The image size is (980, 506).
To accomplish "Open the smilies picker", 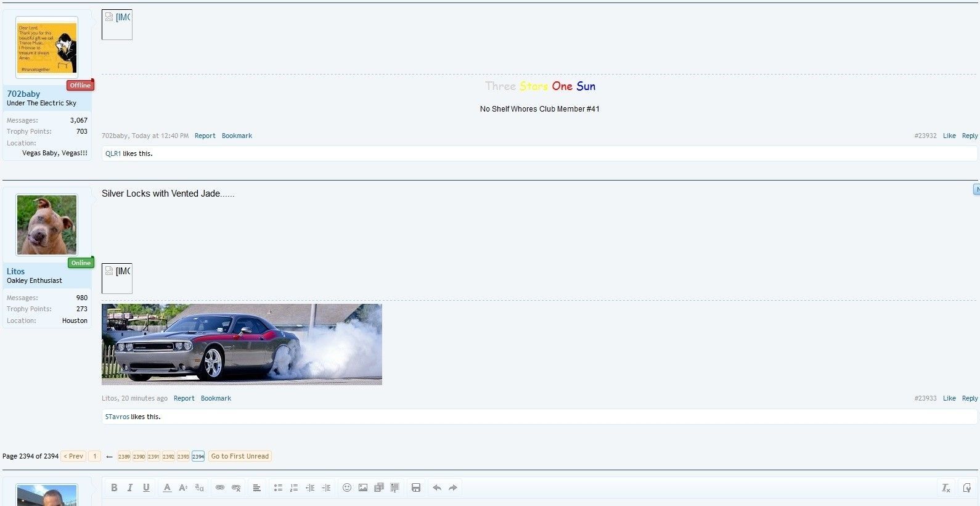I will click(x=347, y=488).
